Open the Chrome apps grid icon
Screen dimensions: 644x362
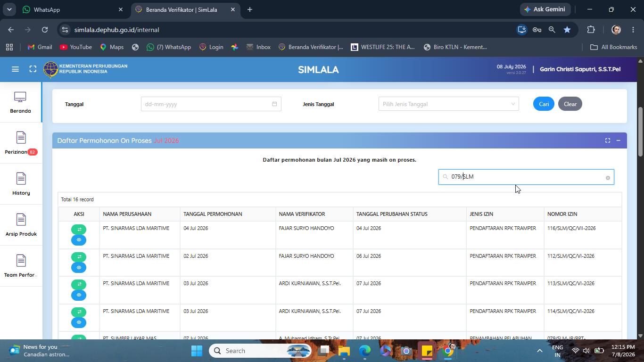click(9, 47)
